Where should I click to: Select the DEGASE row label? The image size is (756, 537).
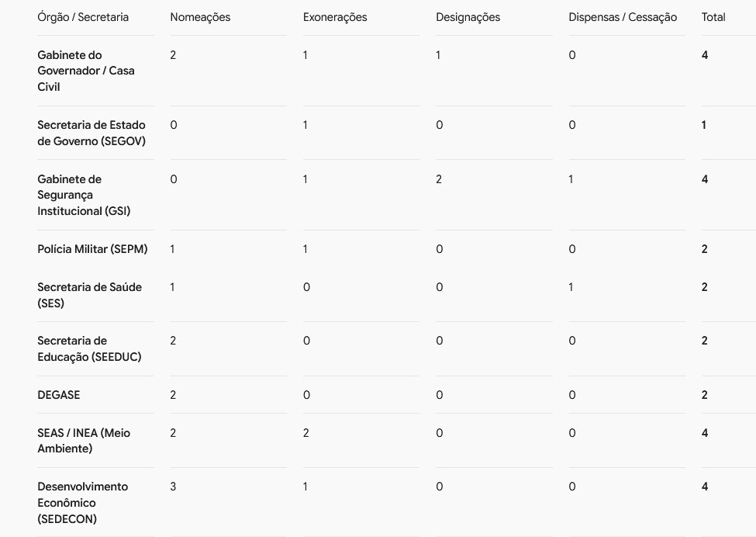pyautogui.click(x=59, y=395)
